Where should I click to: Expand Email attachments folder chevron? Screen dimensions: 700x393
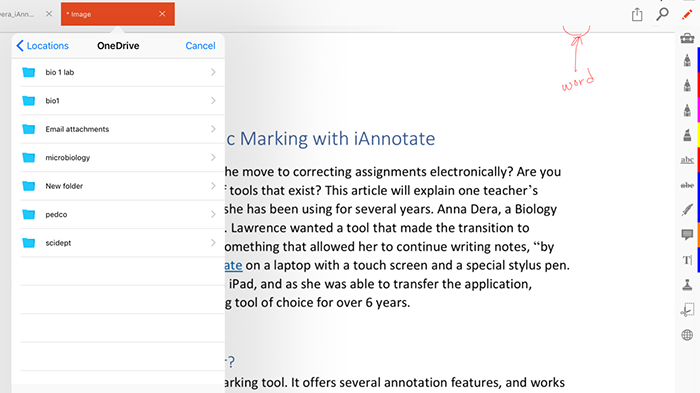213,129
